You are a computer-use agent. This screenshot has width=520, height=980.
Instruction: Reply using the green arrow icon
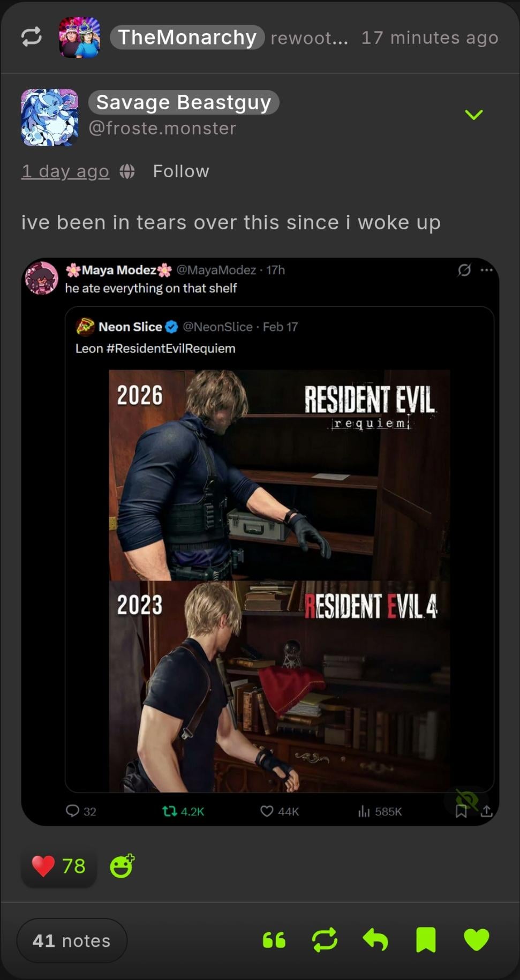pyautogui.click(x=375, y=940)
